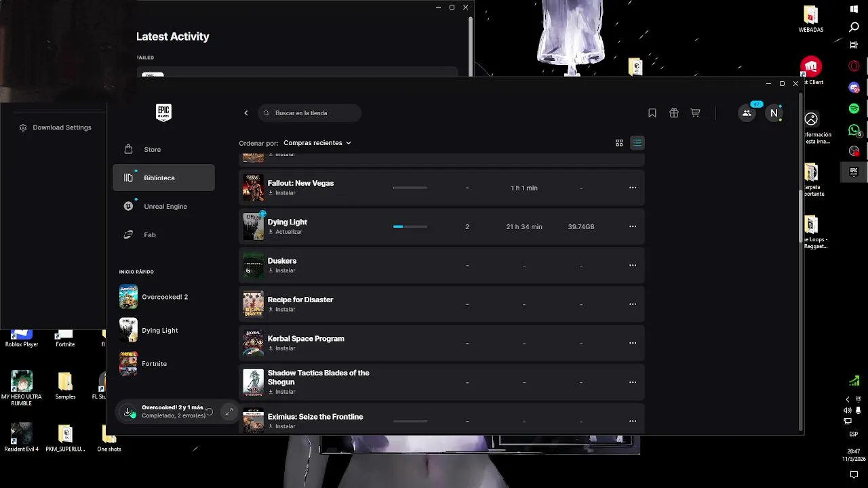Open Opera browser from the taskbar
This screenshot has height=488, width=868.
854,66
